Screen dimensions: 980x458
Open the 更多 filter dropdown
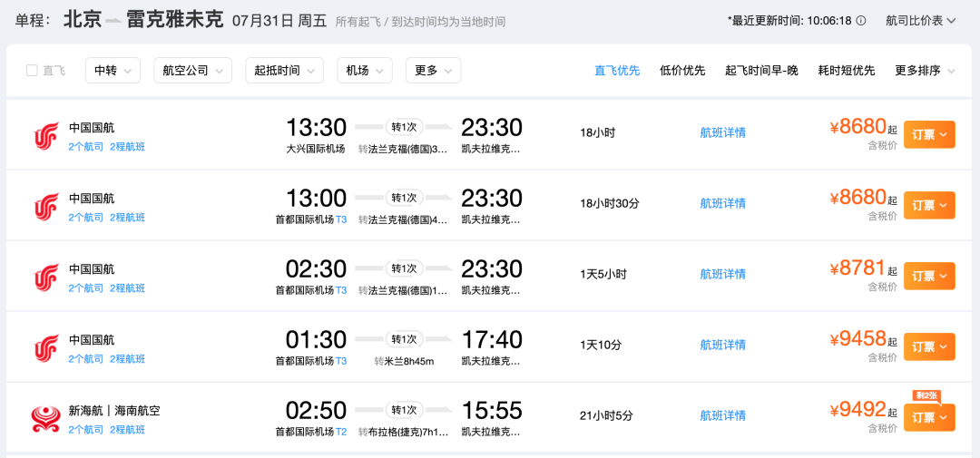pyautogui.click(x=433, y=71)
